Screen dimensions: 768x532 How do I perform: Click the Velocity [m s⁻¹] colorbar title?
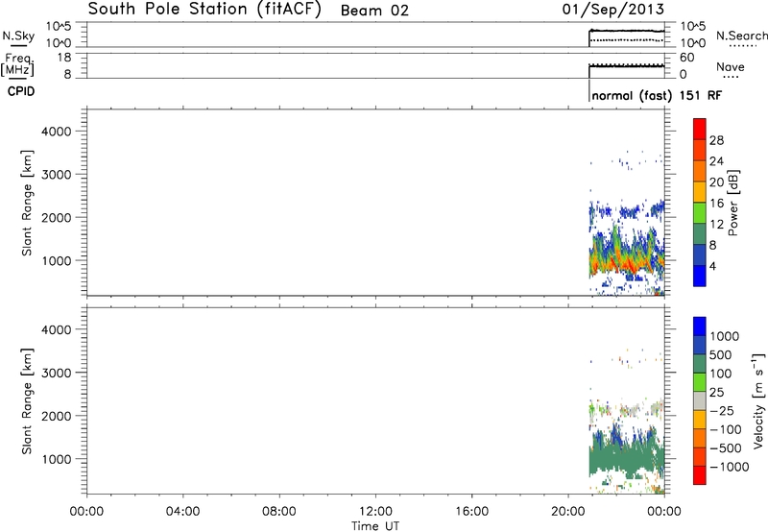[x=758, y=400]
